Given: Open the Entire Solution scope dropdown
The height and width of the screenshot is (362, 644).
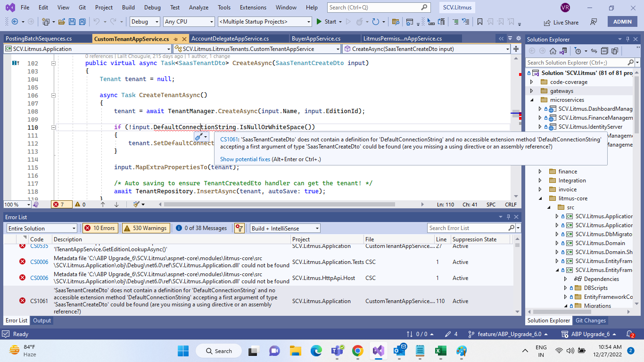Looking at the screenshot, I should (41, 228).
